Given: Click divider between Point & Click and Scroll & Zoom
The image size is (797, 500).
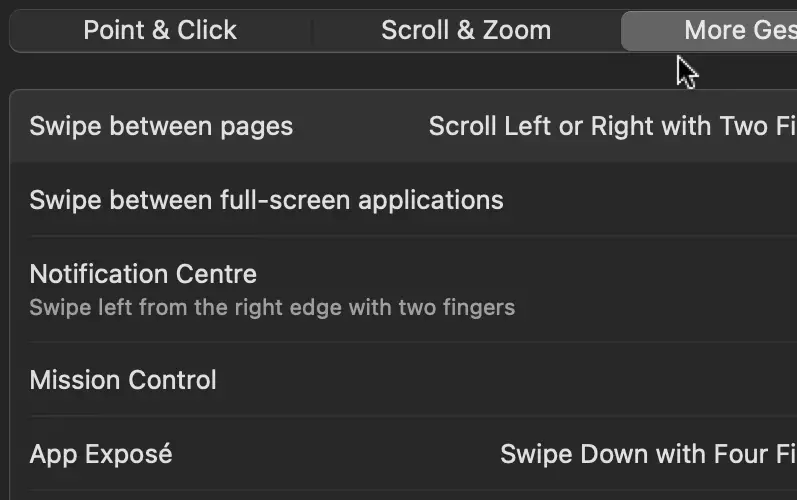Looking at the screenshot, I should [x=313, y=32].
